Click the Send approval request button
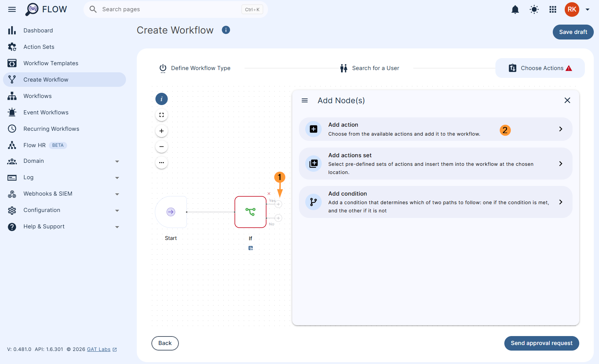This screenshot has height=364, width=599. 542,343
